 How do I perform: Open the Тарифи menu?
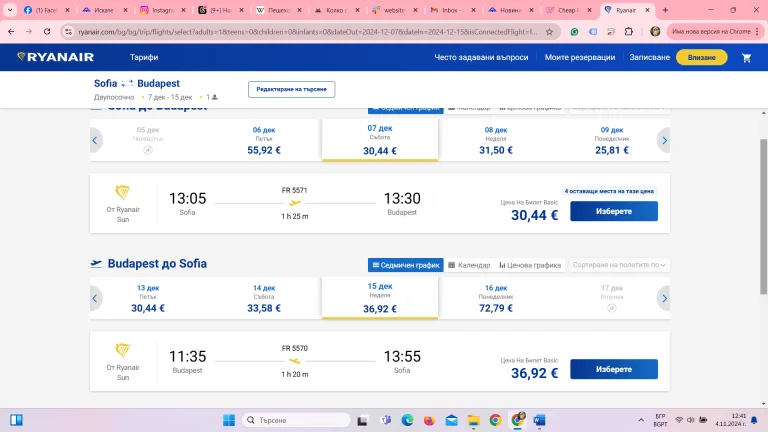[x=144, y=57]
